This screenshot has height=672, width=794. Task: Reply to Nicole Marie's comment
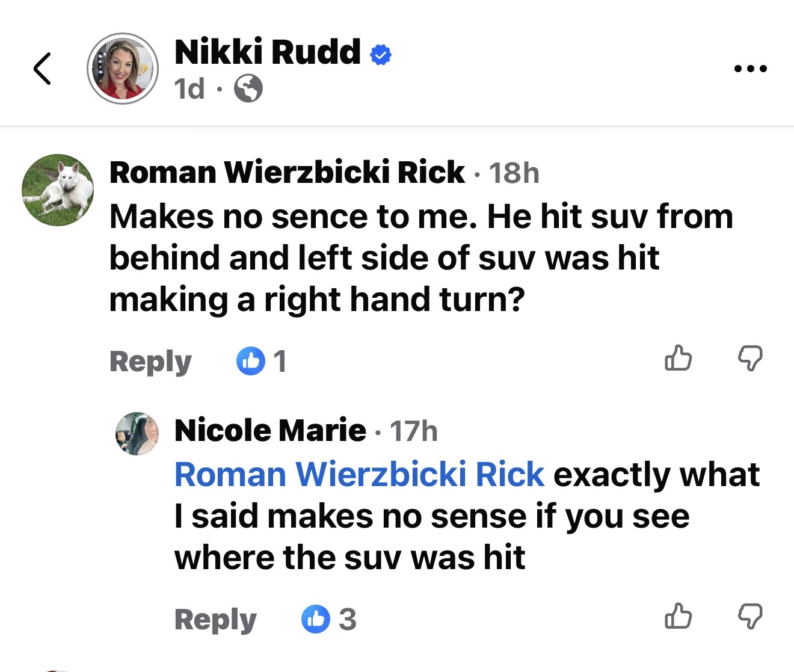(x=215, y=620)
